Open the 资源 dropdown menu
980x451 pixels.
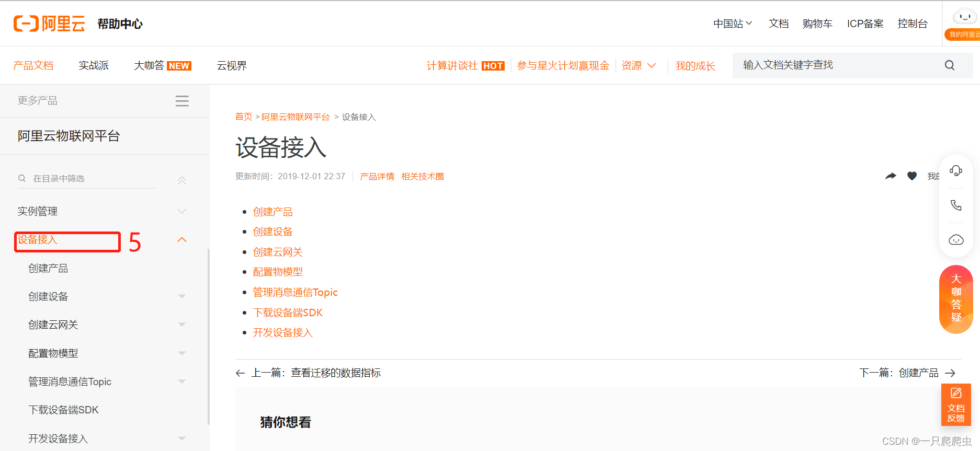click(x=639, y=65)
